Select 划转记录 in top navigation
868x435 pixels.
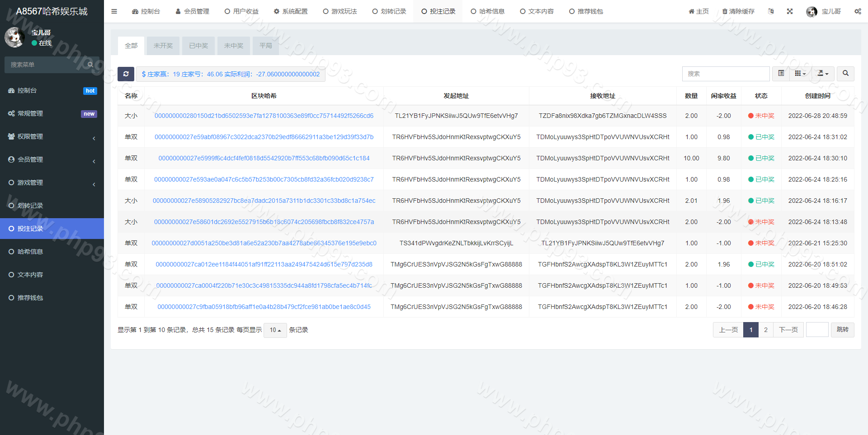coord(389,11)
